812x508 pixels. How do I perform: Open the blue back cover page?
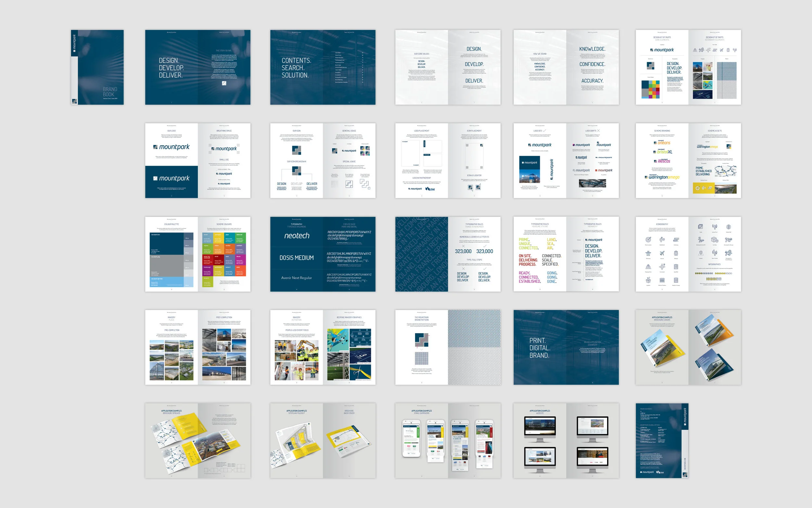[662, 441]
